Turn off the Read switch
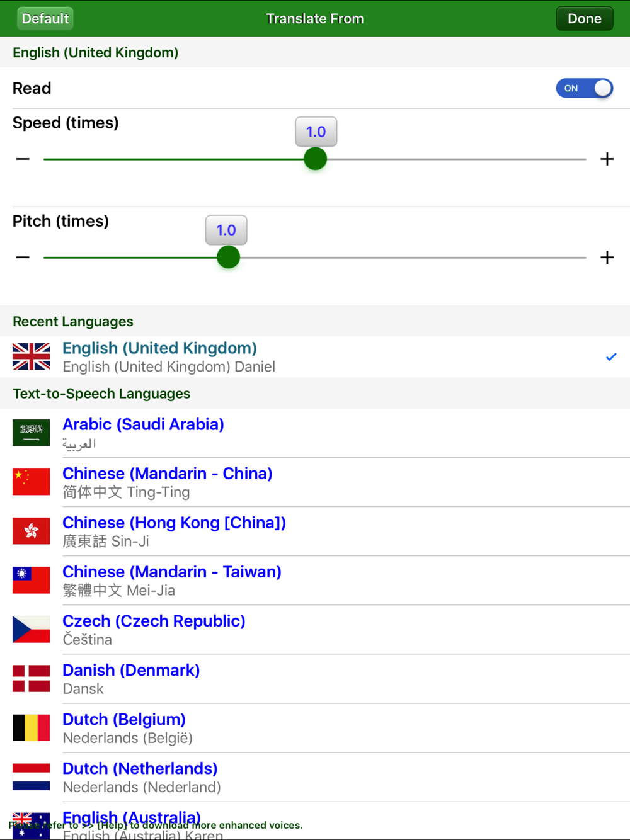The image size is (630, 840). pos(584,88)
